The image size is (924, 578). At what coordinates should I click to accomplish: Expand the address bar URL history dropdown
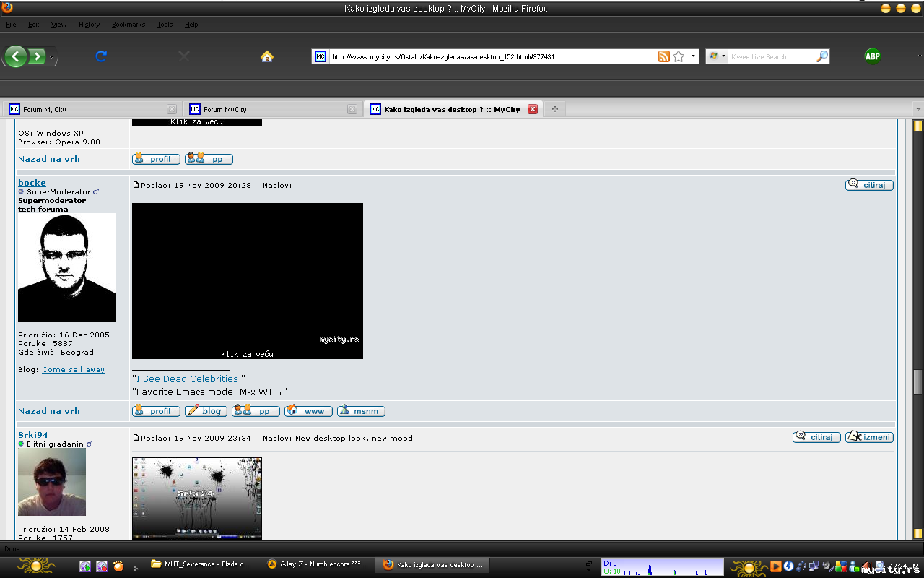[693, 56]
